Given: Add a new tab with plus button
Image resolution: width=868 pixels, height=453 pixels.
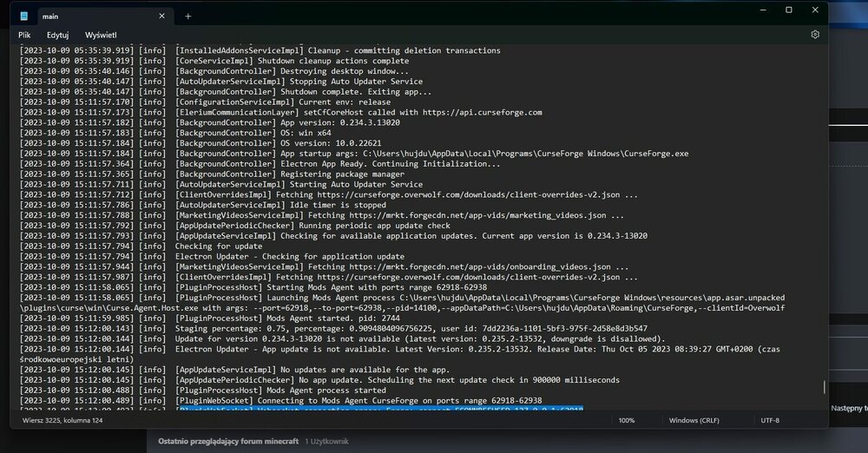Looking at the screenshot, I should (x=187, y=16).
